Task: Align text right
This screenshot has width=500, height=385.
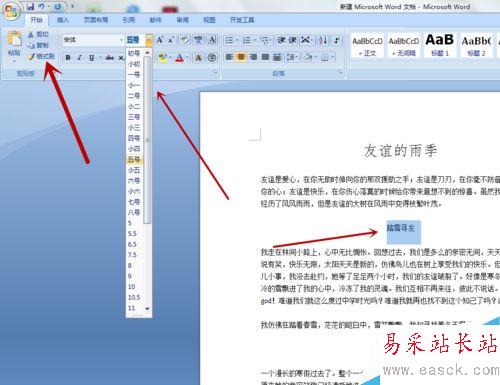Action: 253,57
